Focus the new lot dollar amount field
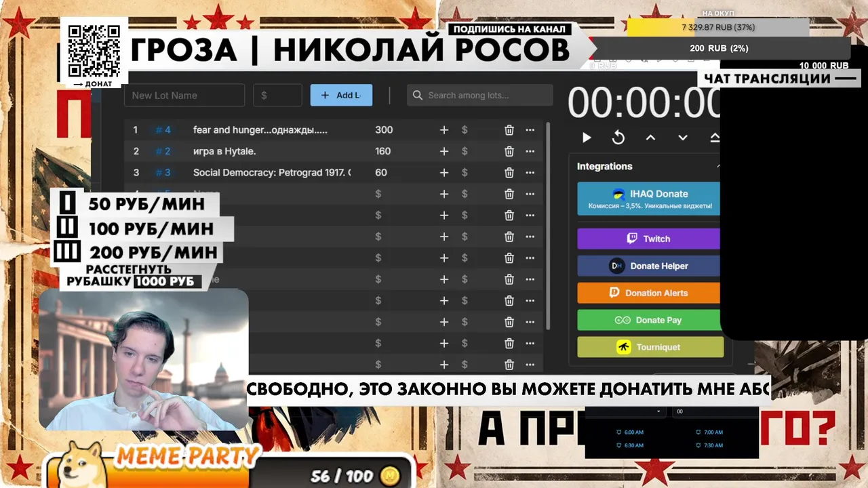The width and height of the screenshot is (868, 488). click(x=277, y=96)
